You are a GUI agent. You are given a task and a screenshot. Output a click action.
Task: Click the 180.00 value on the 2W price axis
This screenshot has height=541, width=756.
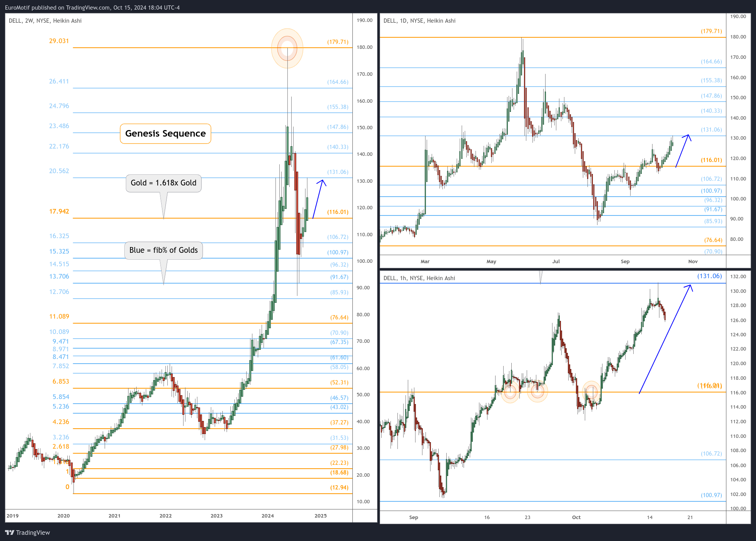[365, 47]
